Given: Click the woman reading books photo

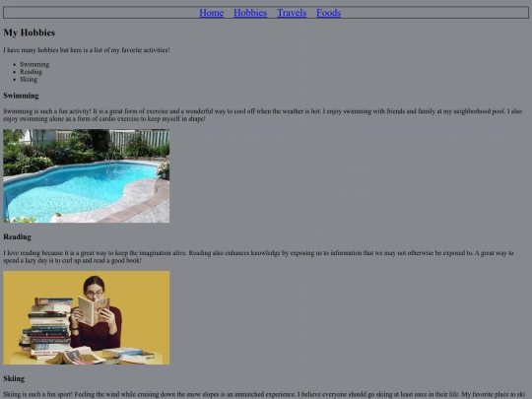Looking at the screenshot, I should 87,317.
